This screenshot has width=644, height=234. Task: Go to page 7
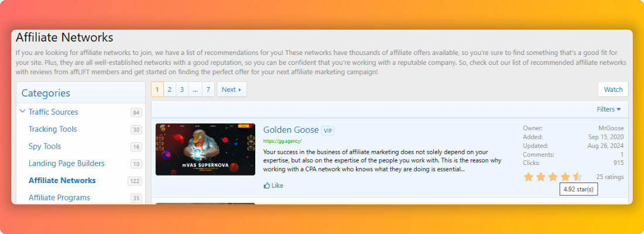click(208, 90)
